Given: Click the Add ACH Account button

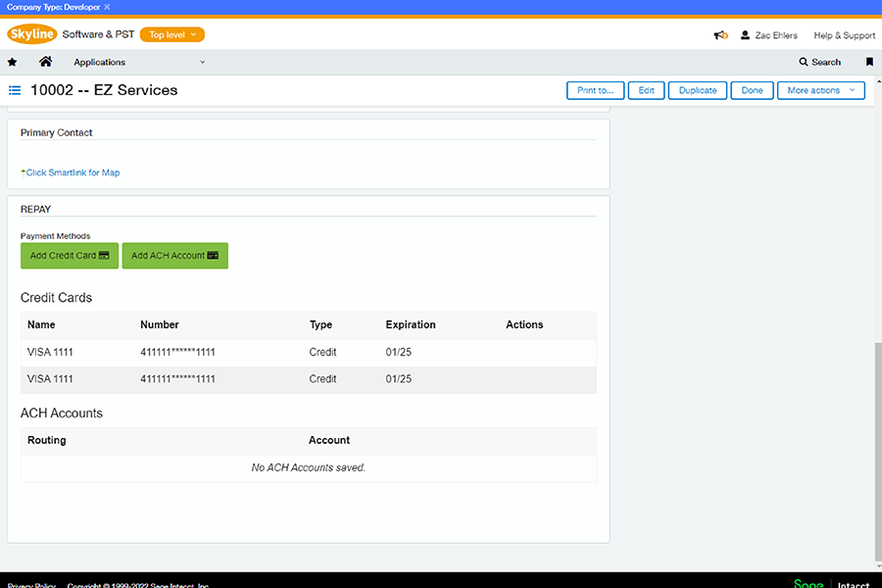Looking at the screenshot, I should pos(174,256).
